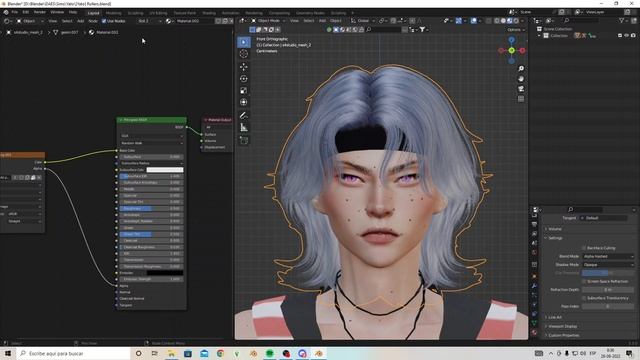Click the outliner filter funnel icon
640x360 pixels.
click(621, 20)
